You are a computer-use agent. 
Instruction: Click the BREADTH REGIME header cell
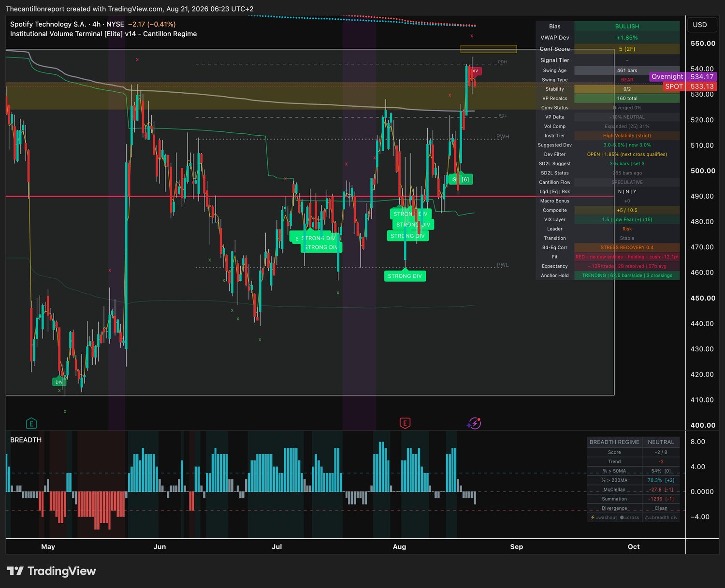(614, 442)
